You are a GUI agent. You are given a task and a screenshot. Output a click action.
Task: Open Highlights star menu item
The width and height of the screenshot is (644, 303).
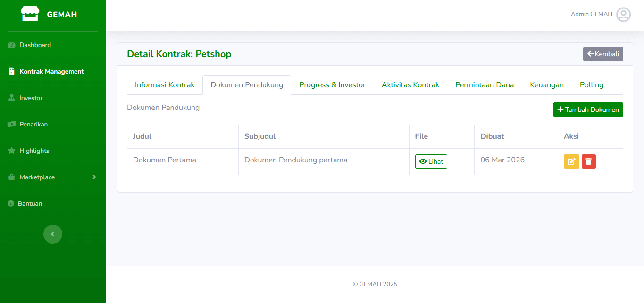click(34, 151)
